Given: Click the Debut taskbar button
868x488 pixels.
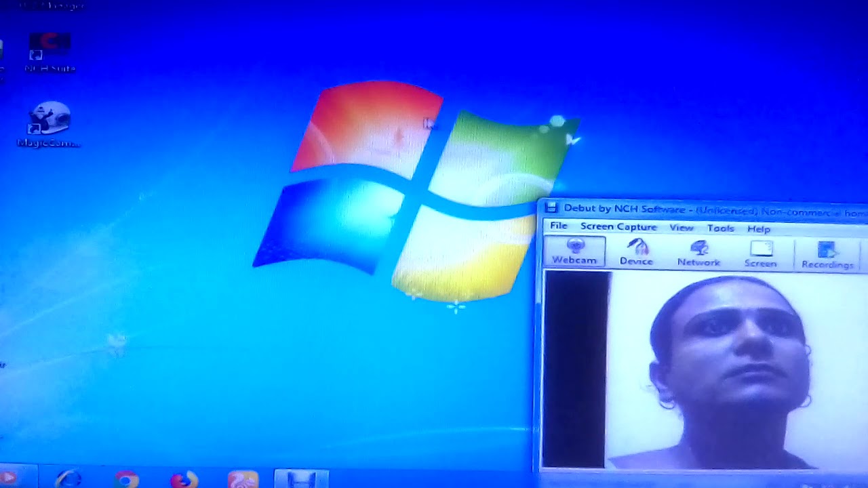Looking at the screenshot, I should (301, 479).
